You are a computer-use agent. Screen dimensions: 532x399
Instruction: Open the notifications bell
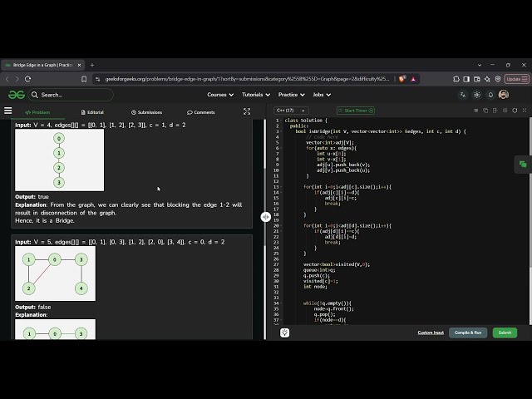[490, 95]
